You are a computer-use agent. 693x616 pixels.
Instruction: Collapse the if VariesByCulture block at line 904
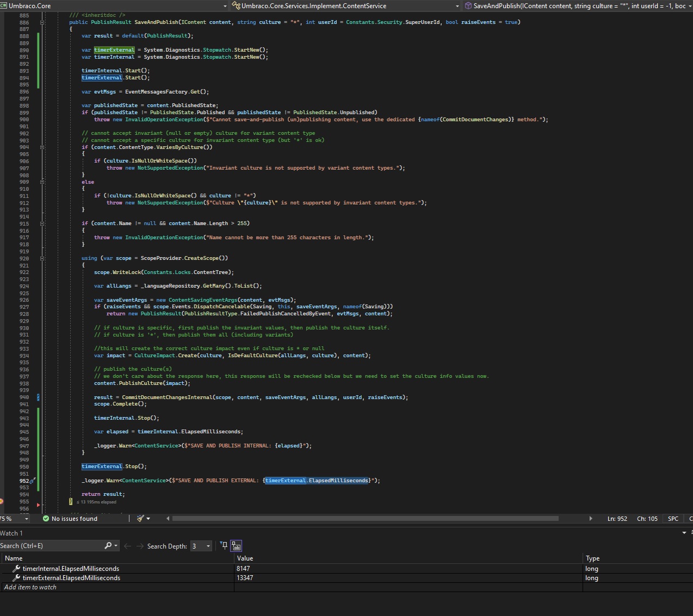tap(42, 147)
